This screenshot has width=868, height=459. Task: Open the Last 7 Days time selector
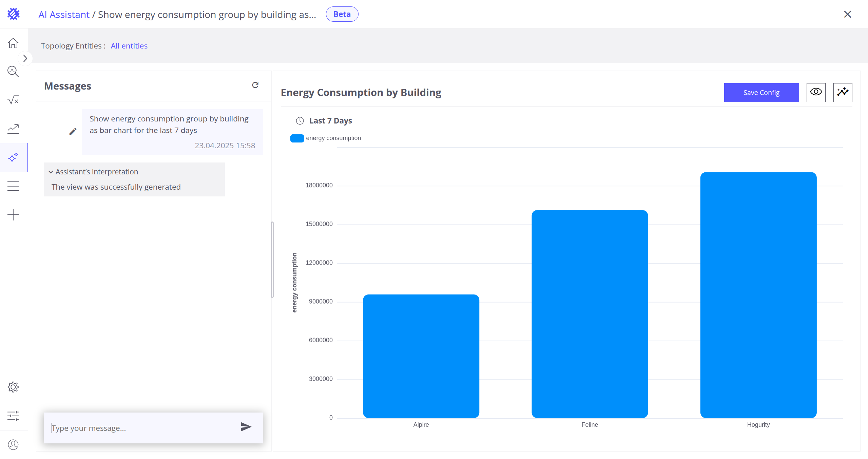(x=324, y=121)
